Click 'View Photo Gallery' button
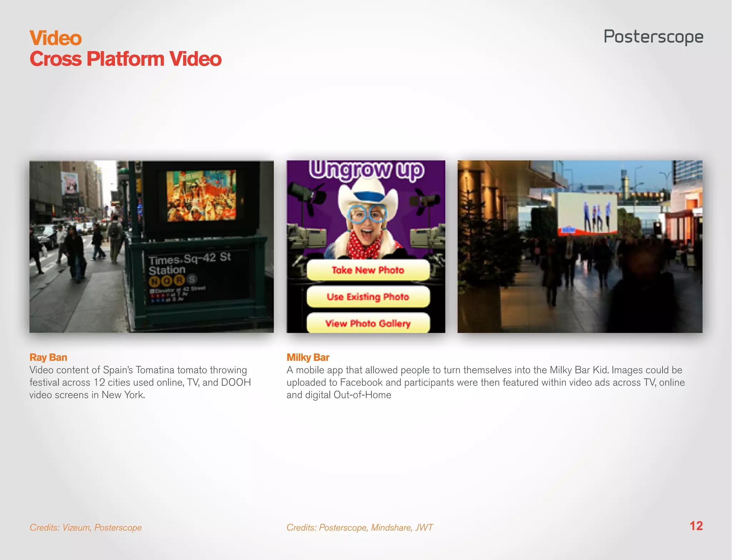 (368, 323)
